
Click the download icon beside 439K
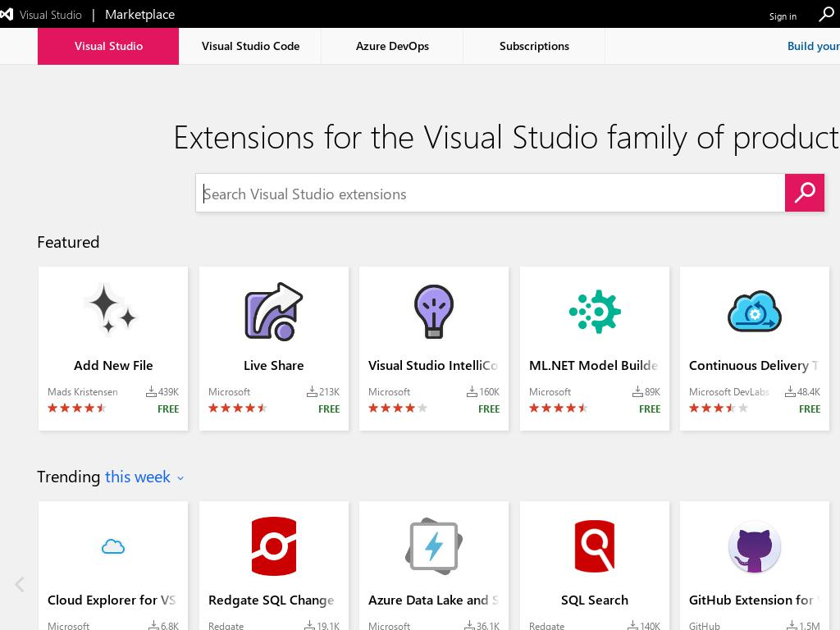(151, 391)
